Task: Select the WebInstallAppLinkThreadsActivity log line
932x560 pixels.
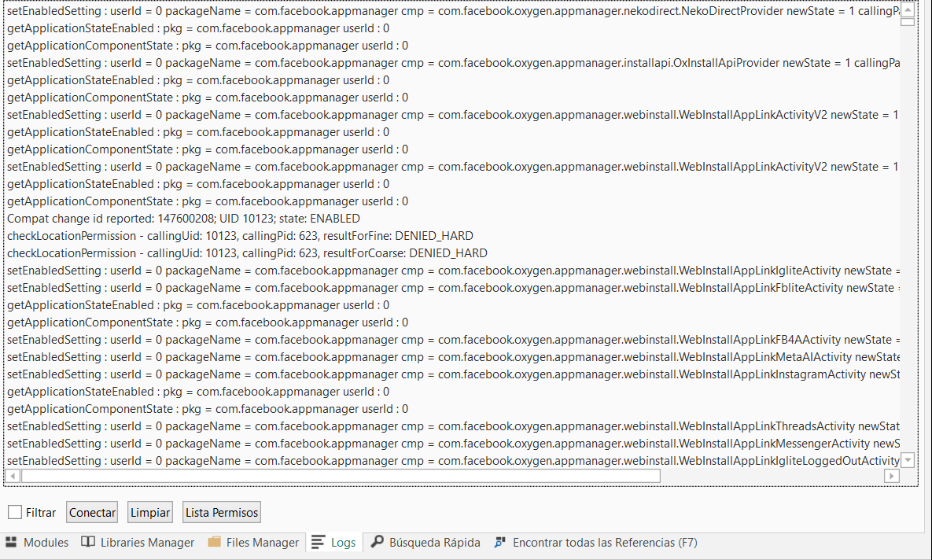Action: pyautogui.click(x=452, y=426)
